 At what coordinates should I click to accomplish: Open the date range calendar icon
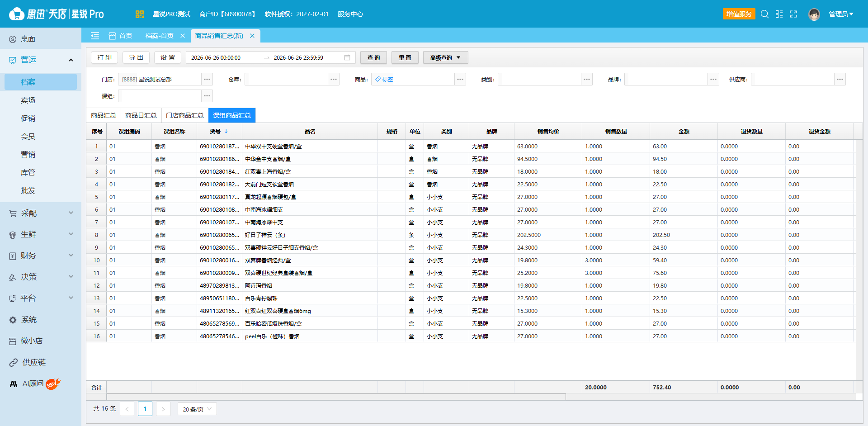tap(347, 57)
